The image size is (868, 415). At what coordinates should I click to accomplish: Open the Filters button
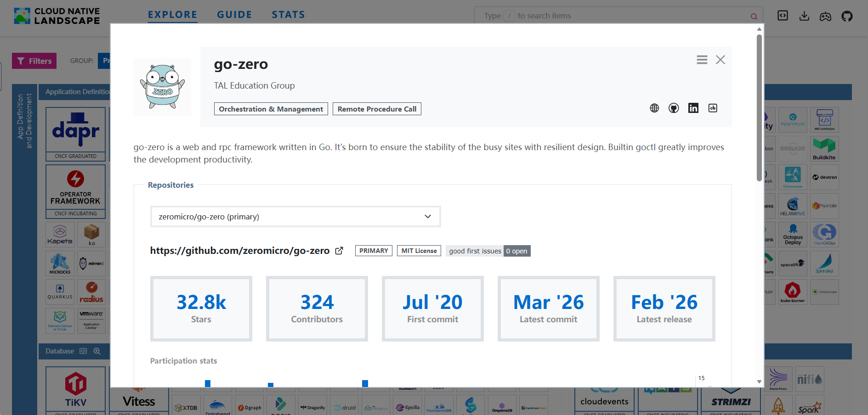pos(34,61)
